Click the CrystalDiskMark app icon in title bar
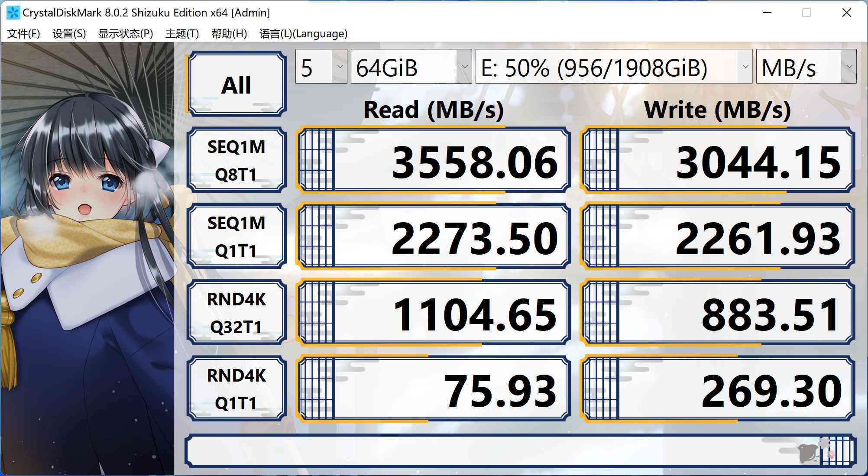This screenshot has height=476, width=868. (13, 13)
